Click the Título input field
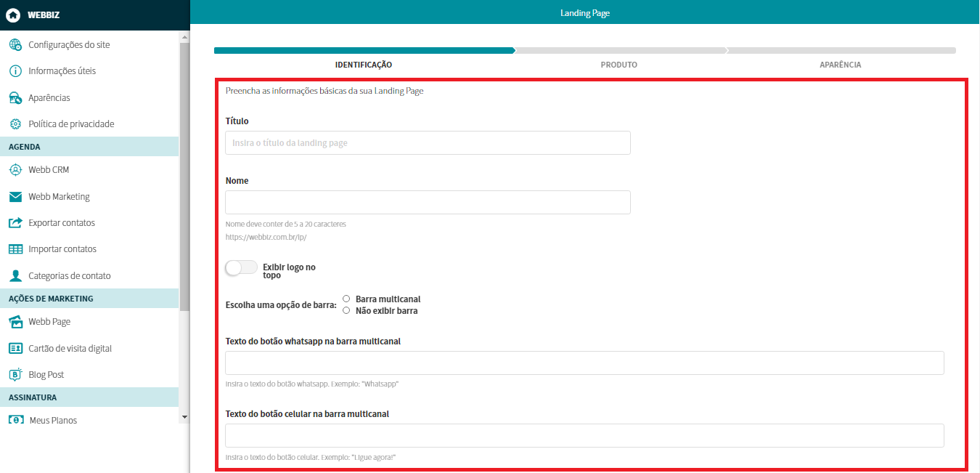The width and height of the screenshot is (980, 473). (x=428, y=143)
